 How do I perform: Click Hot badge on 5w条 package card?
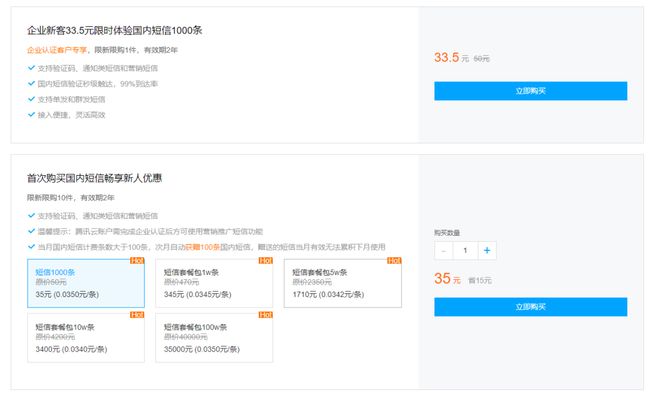point(394,260)
